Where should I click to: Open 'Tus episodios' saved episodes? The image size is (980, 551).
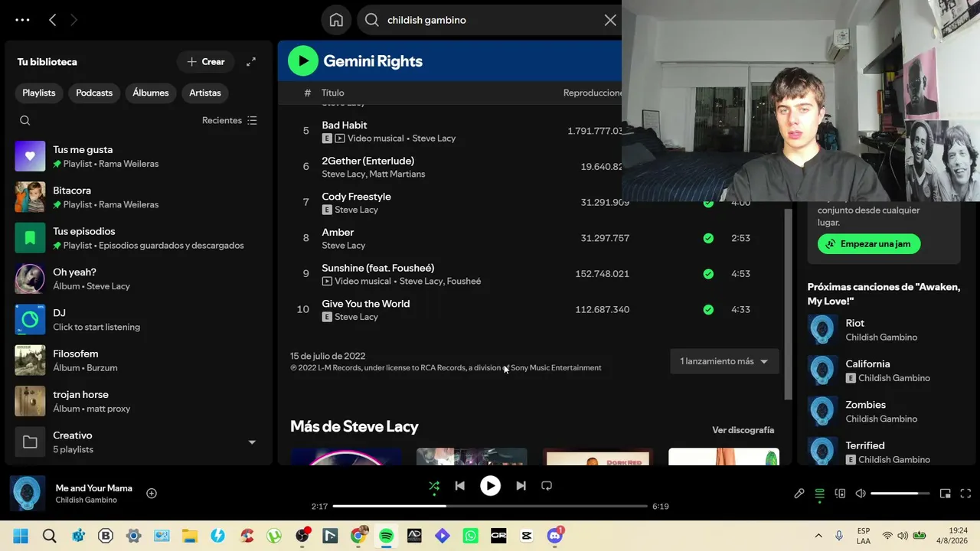point(138,238)
